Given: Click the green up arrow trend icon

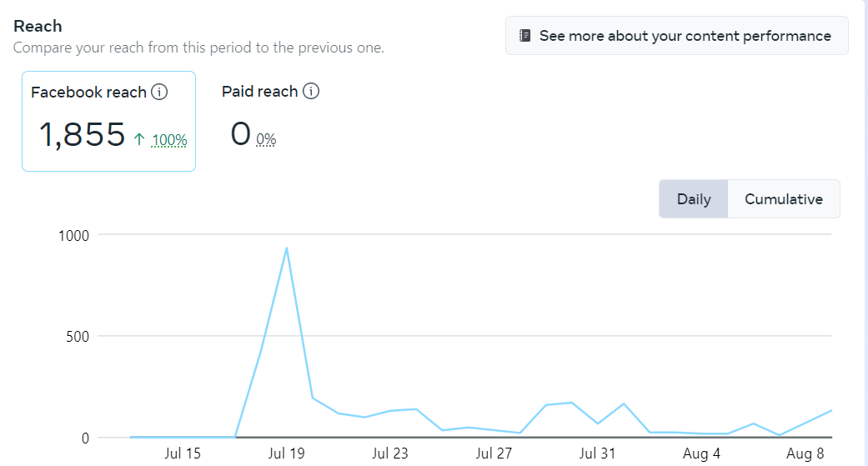Looking at the screenshot, I should [x=139, y=139].
